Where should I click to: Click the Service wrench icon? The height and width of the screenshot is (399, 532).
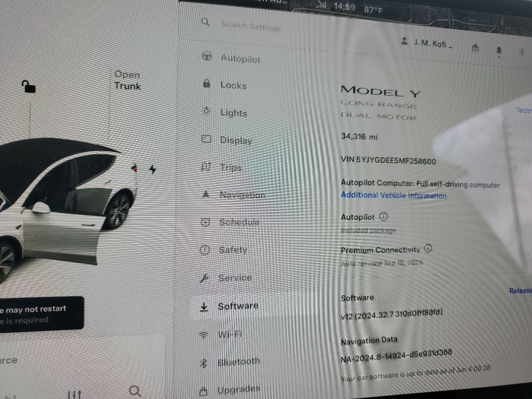click(204, 278)
